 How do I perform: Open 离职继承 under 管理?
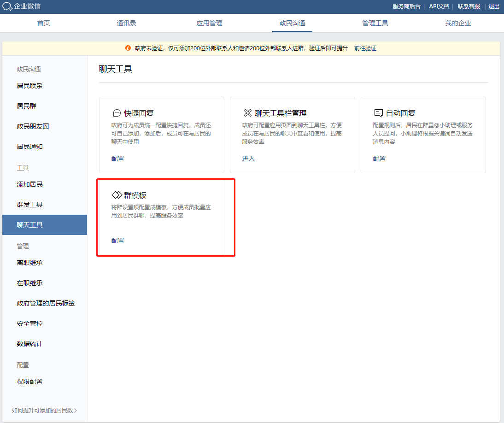[x=29, y=262]
